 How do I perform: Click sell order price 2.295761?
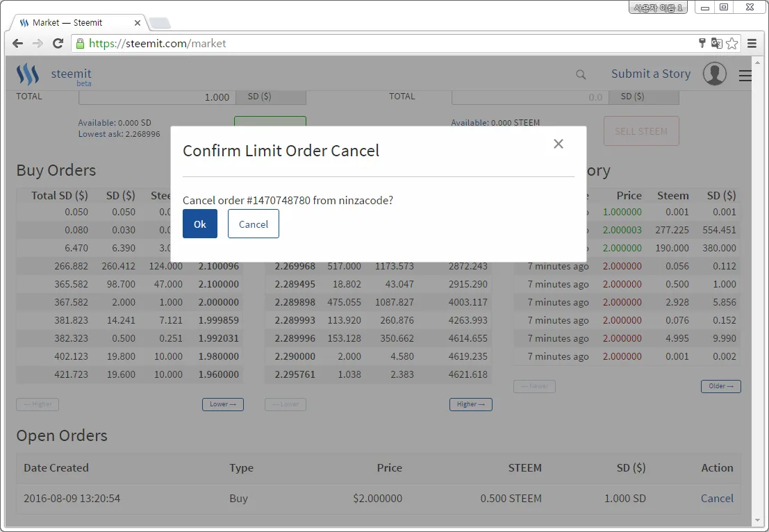[295, 374]
